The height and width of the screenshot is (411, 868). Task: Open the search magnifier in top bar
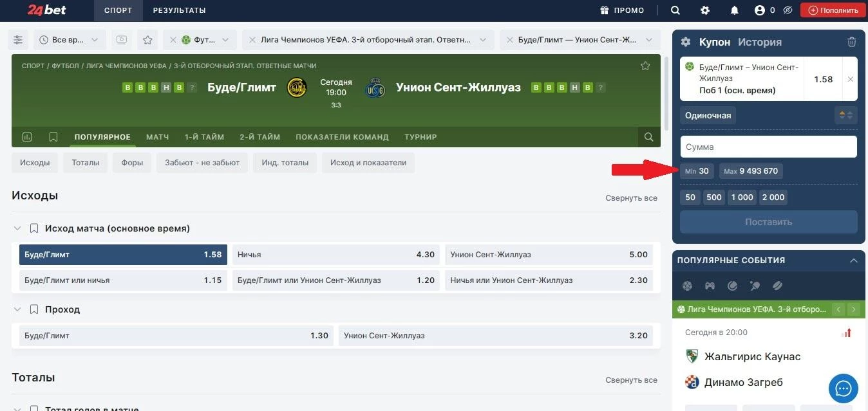[x=675, y=10]
